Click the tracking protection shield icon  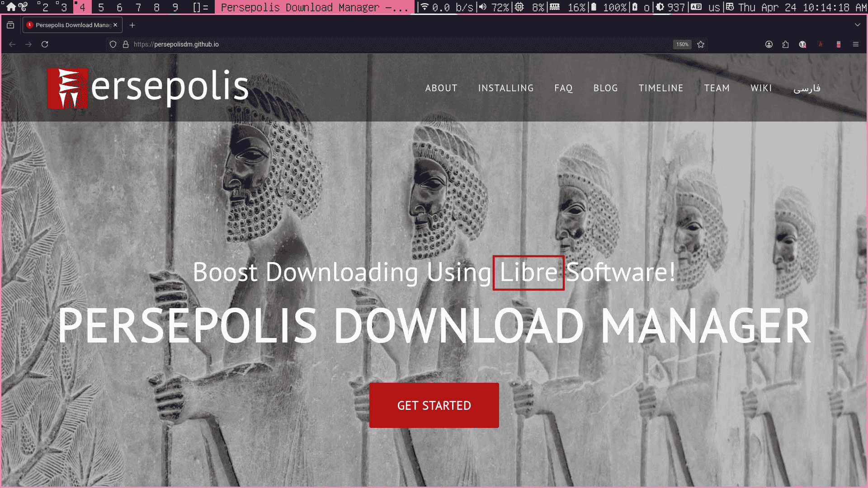(x=113, y=44)
